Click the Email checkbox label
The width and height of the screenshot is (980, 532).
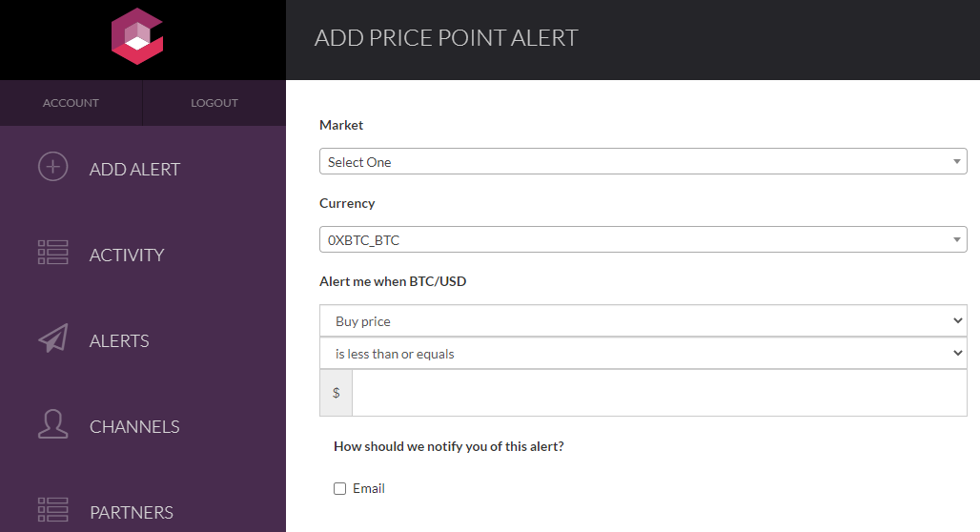[x=369, y=489]
